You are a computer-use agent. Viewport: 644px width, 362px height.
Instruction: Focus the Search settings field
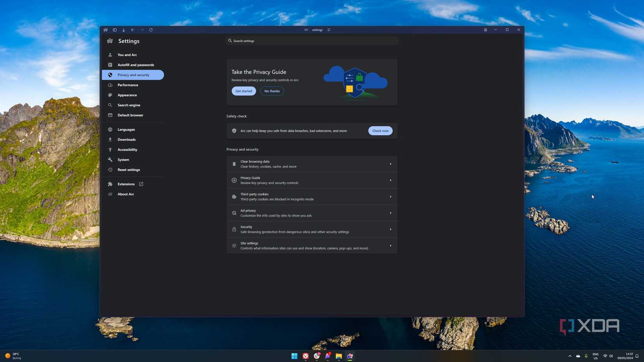tap(312, 41)
